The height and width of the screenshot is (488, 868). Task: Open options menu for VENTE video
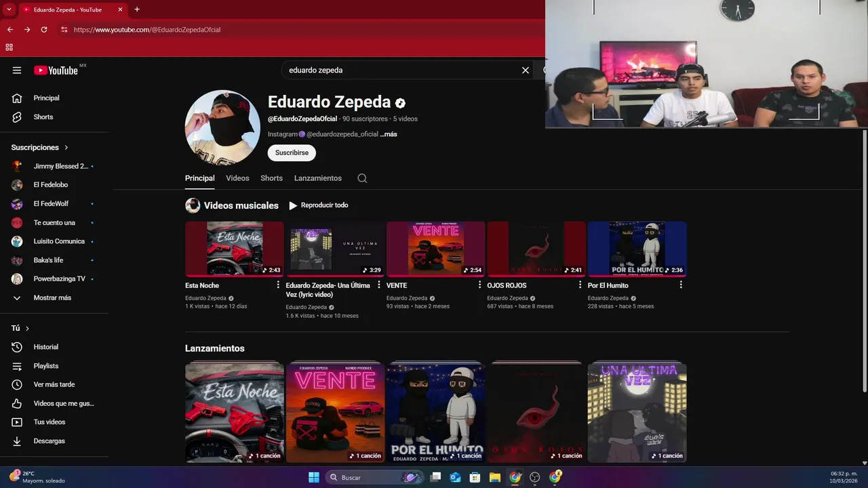479,285
